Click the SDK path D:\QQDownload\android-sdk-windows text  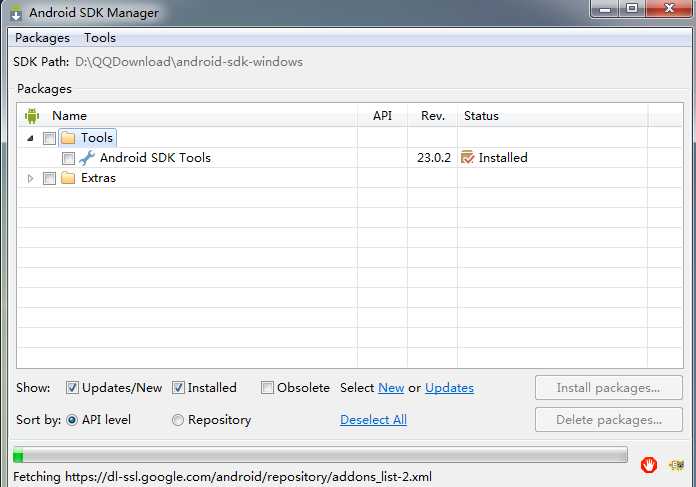[x=189, y=62]
